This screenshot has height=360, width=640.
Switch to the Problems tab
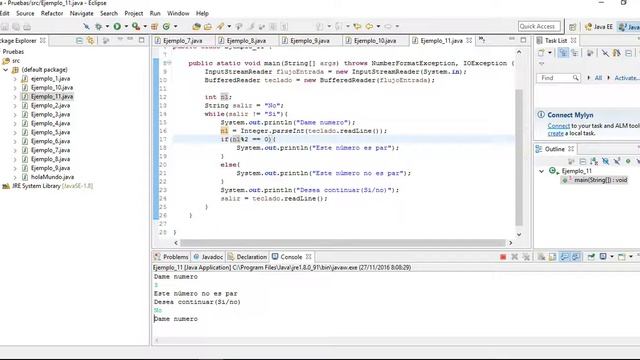pos(171,257)
